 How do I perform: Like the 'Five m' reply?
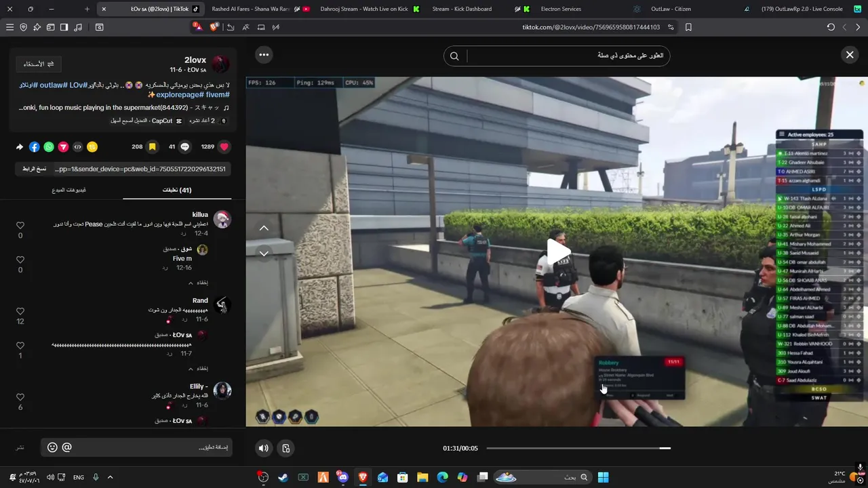click(x=20, y=260)
